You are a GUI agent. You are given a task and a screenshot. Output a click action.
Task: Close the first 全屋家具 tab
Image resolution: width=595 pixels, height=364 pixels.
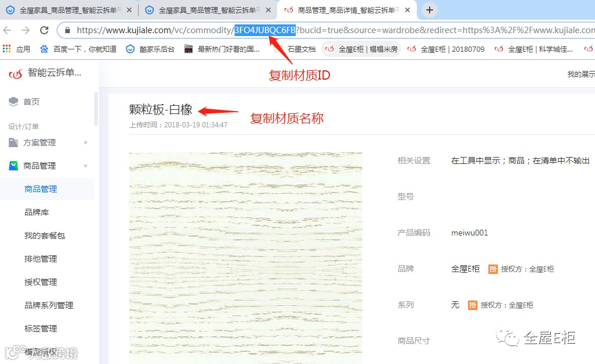(129, 10)
